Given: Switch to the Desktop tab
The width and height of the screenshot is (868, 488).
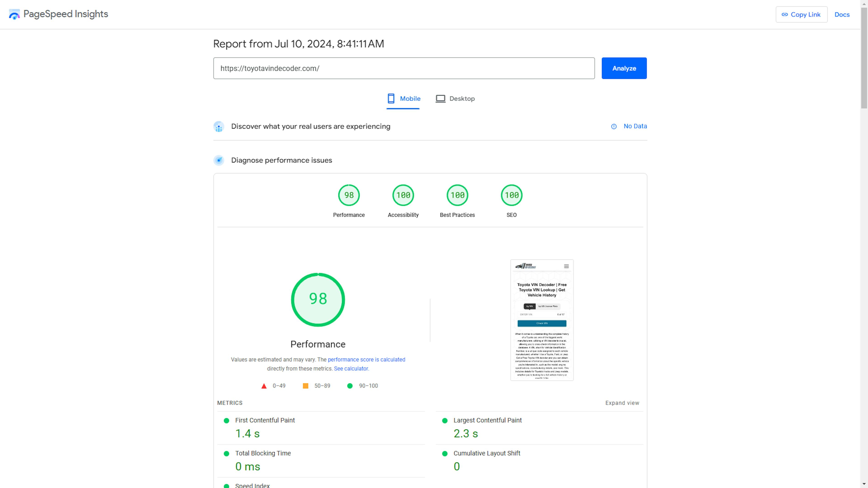Looking at the screenshot, I should tap(455, 99).
